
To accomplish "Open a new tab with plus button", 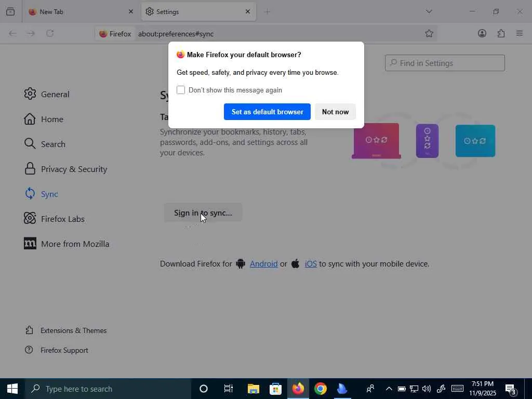I will click(267, 12).
